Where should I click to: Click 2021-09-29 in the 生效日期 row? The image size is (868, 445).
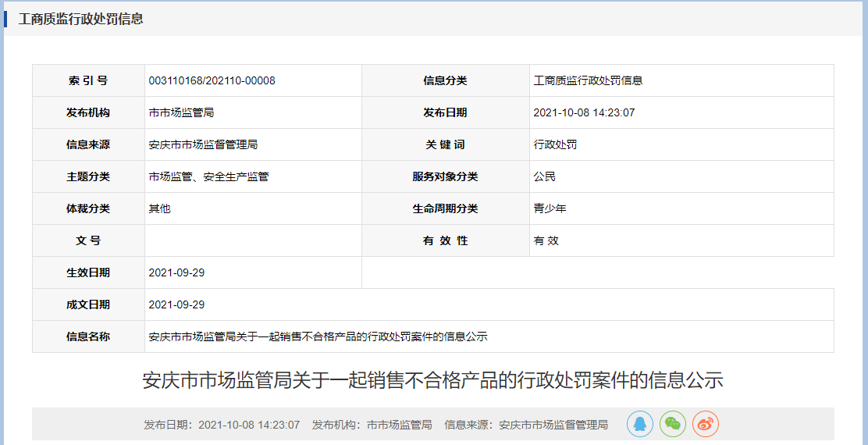click(x=177, y=273)
